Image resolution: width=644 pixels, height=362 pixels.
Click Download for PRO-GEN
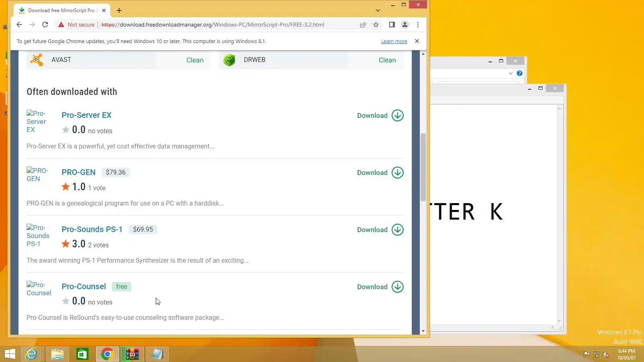380,173
